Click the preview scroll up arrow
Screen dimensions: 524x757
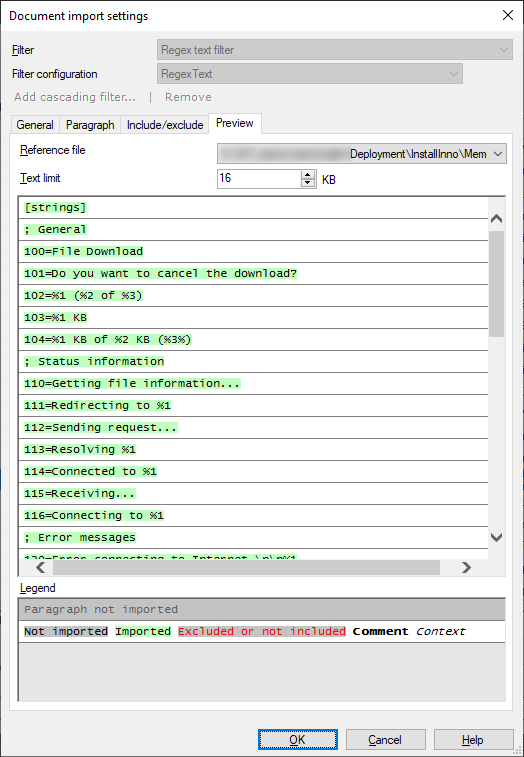click(496, 219)
